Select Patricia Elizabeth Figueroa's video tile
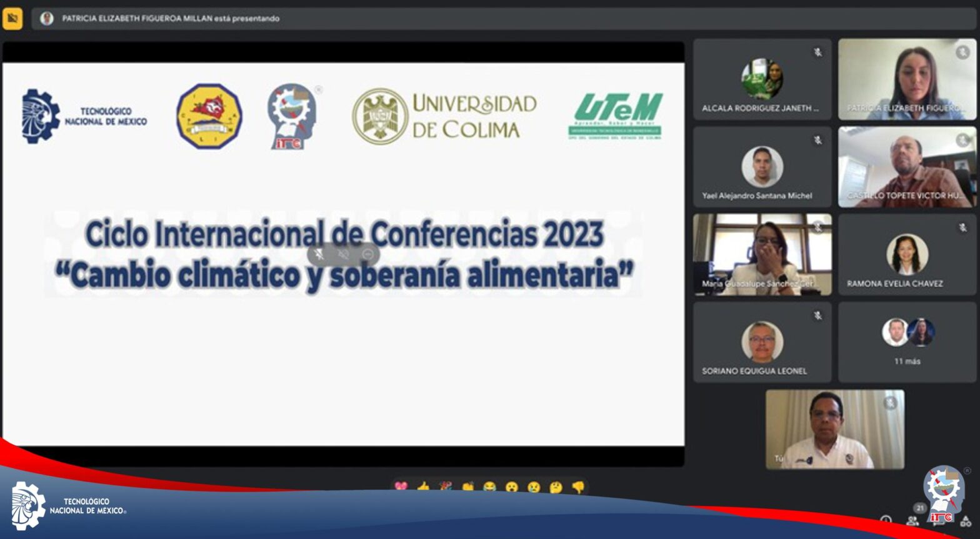 click(x=907, y=79)
